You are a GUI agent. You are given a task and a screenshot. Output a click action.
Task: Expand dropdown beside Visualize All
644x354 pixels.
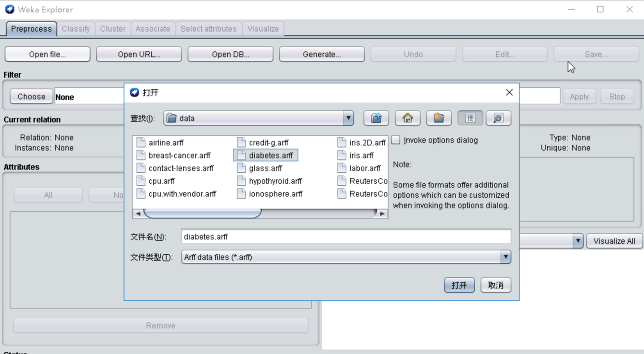(x=578, y=241)
